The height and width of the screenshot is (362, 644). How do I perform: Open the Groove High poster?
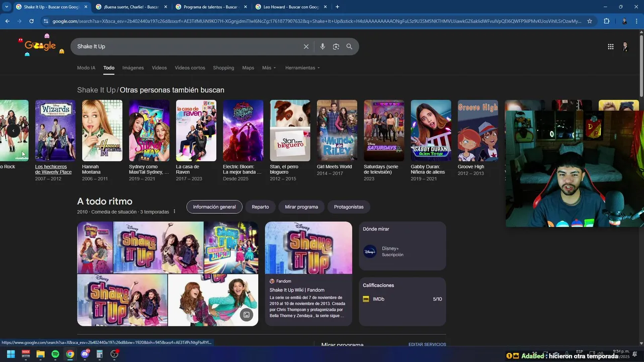(478, 131)
